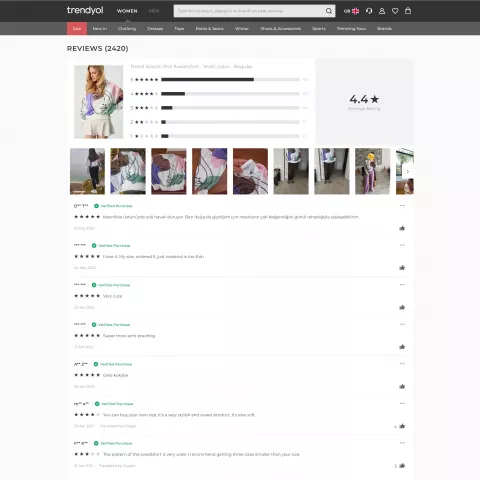Click the 2-star rating bar

click(x=230, y=122)
